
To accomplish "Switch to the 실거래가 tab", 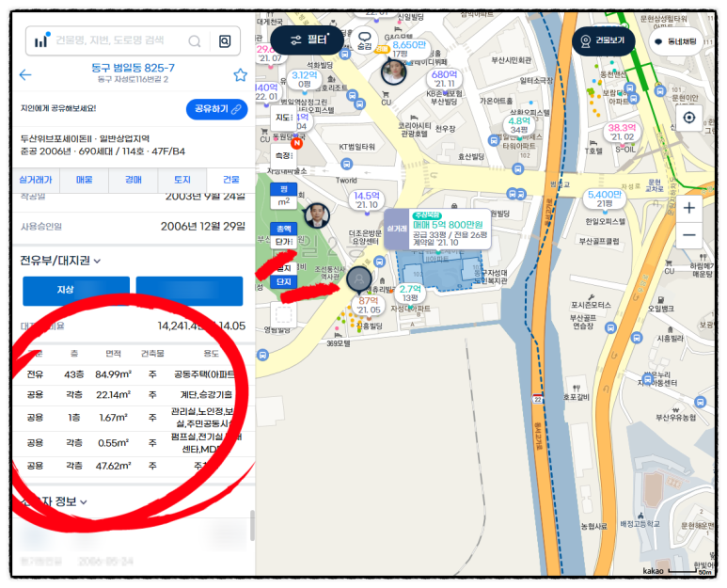I will coord(36,180).
